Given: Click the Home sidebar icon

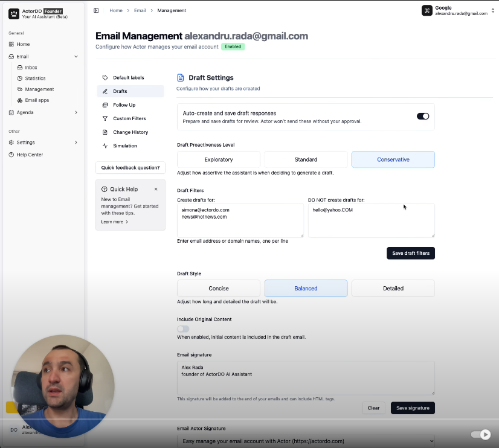Looking at the screenshot, I should 11,44.
